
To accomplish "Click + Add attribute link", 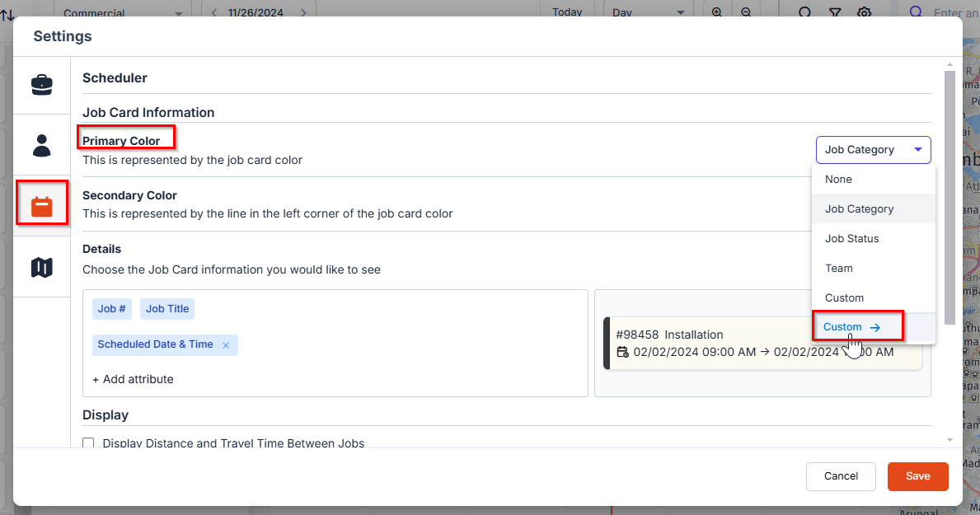I will click(134, 379).
